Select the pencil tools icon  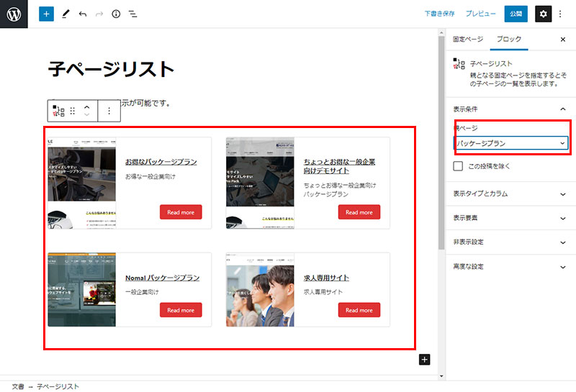click(x=66, y=14)
